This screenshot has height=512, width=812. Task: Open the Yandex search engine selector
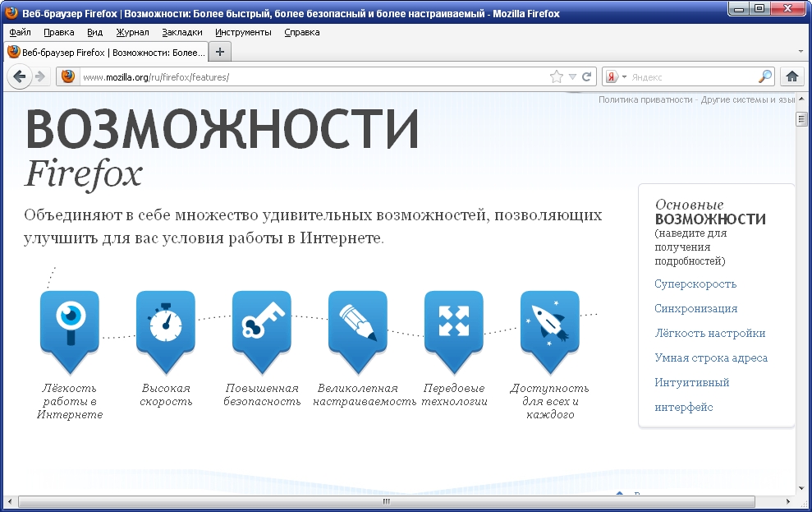point(617,76)
